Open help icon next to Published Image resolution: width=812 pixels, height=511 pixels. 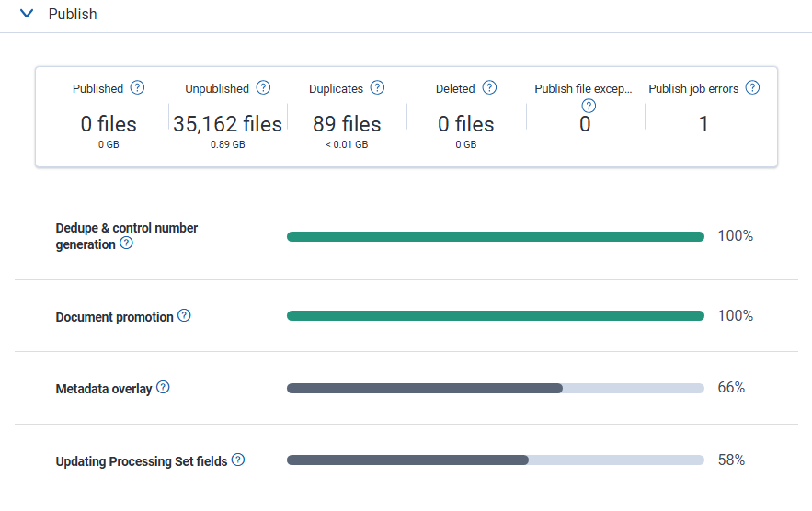coord(137,87)
